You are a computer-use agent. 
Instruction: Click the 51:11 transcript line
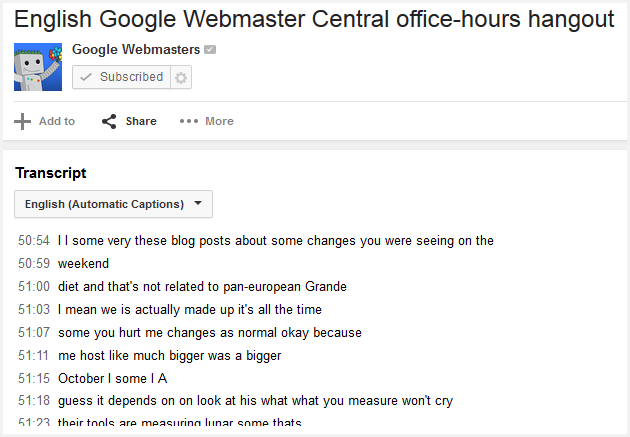(169, 356)
